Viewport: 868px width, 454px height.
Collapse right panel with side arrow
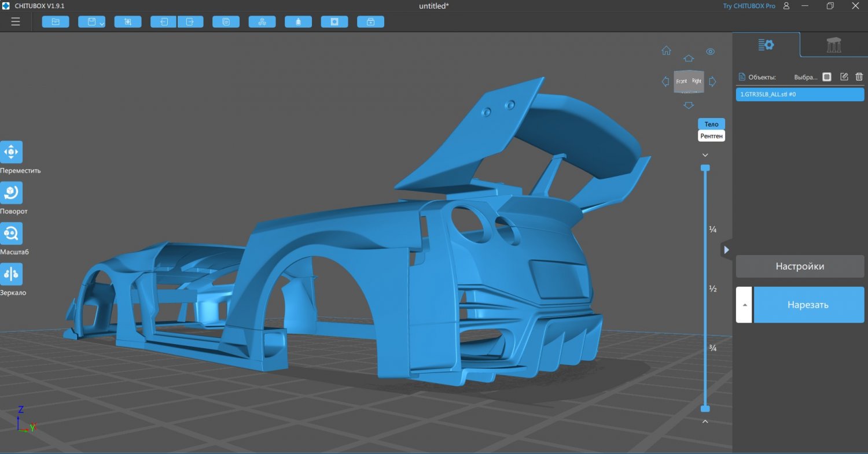[x=726, y=250]
